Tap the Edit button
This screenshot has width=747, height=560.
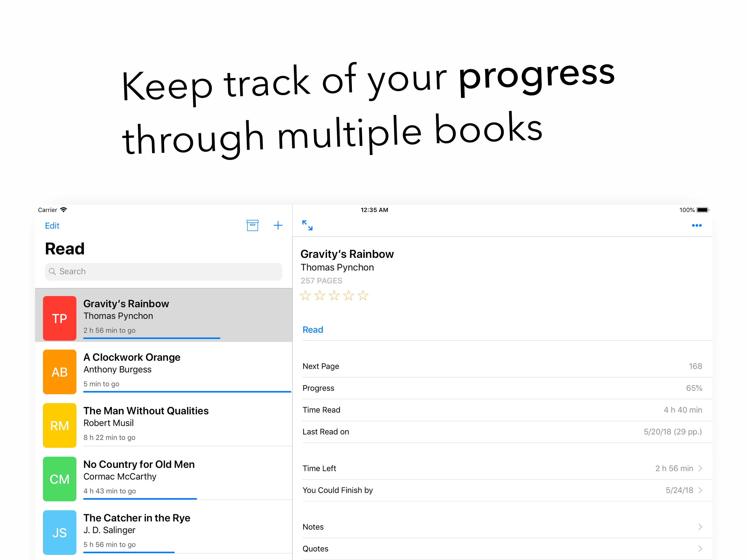pyautogui.click(x=52, y=226)
